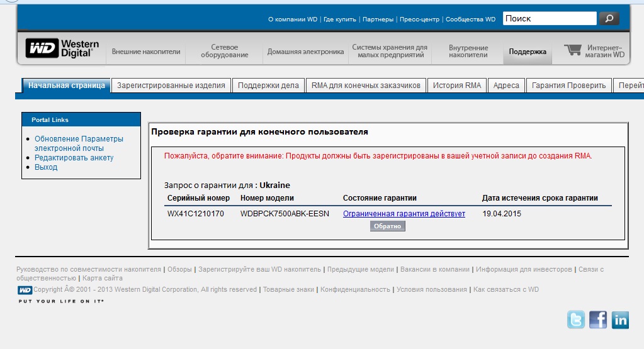Click the Western Digital logo
644x349 pixels.
[x=62, y=48]
